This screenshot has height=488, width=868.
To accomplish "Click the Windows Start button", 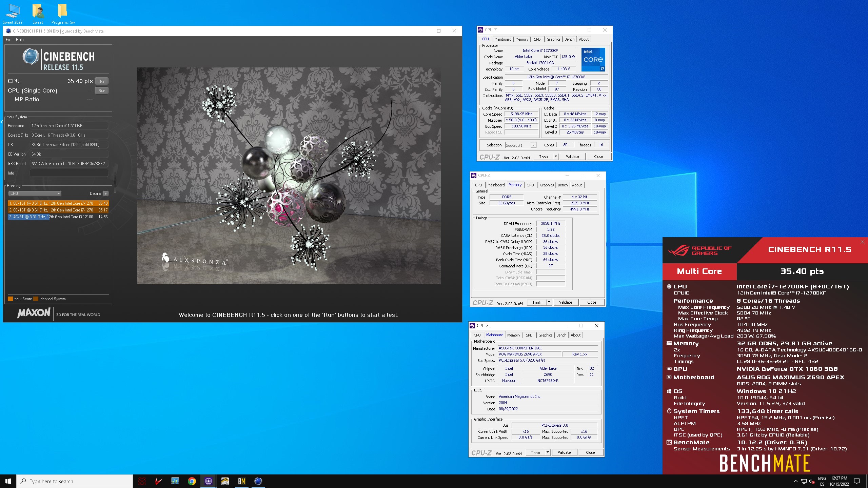I will (x=8, y=481).
